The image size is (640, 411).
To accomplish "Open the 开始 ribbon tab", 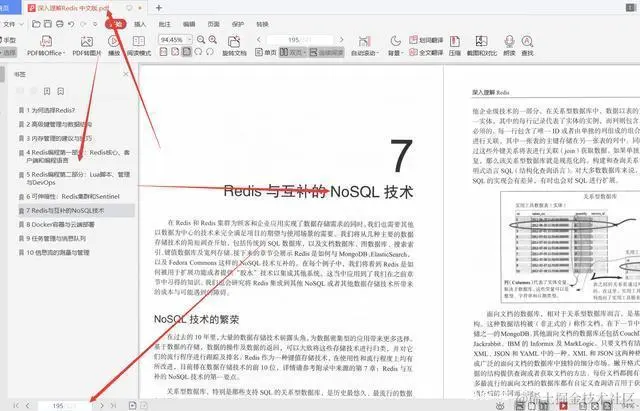I will (x=116, y=24).
